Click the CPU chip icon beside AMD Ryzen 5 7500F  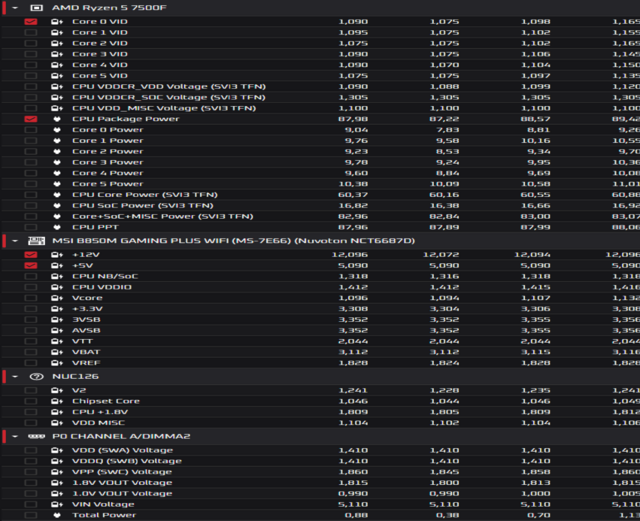(36, 8)
